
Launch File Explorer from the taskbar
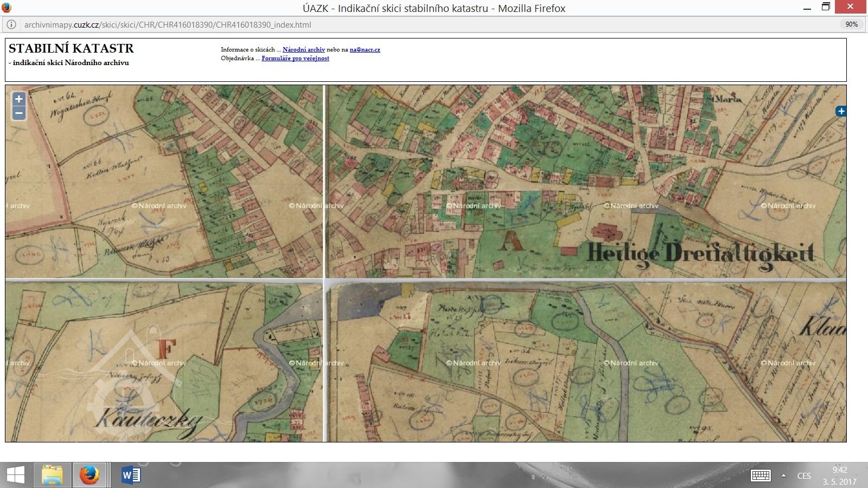click(52, 476)
